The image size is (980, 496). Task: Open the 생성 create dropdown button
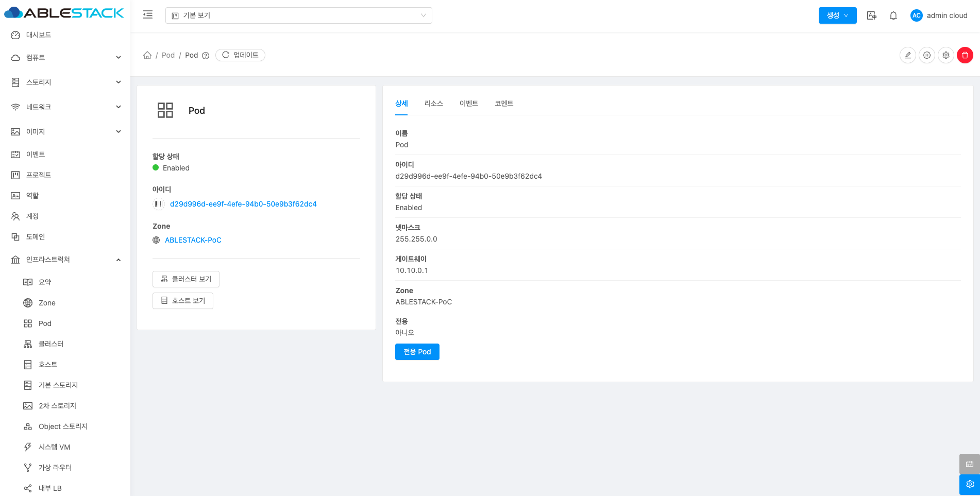coord(837,15)
